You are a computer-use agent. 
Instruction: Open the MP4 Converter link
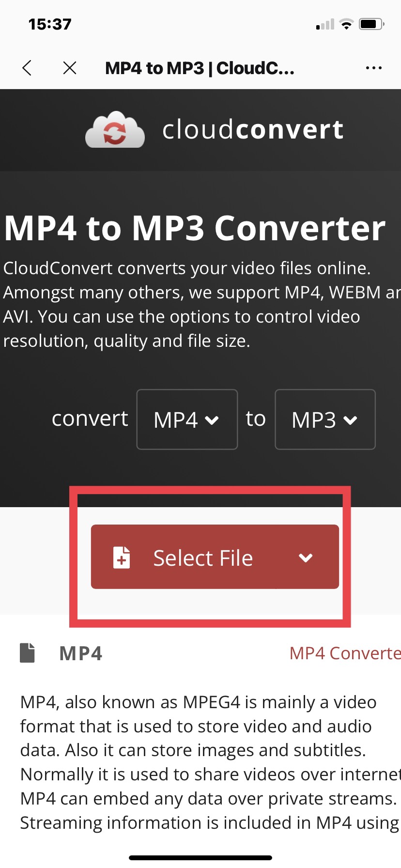(345, 653)
